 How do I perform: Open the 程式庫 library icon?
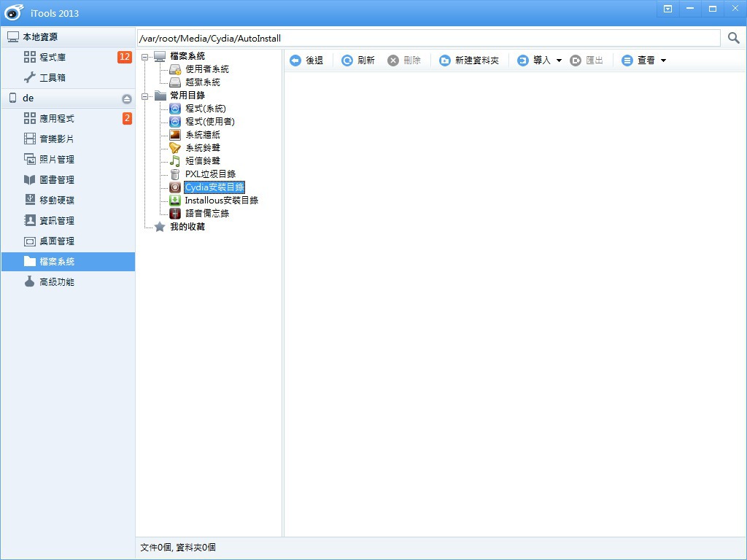pyautogui.click(x=29, y=57)
